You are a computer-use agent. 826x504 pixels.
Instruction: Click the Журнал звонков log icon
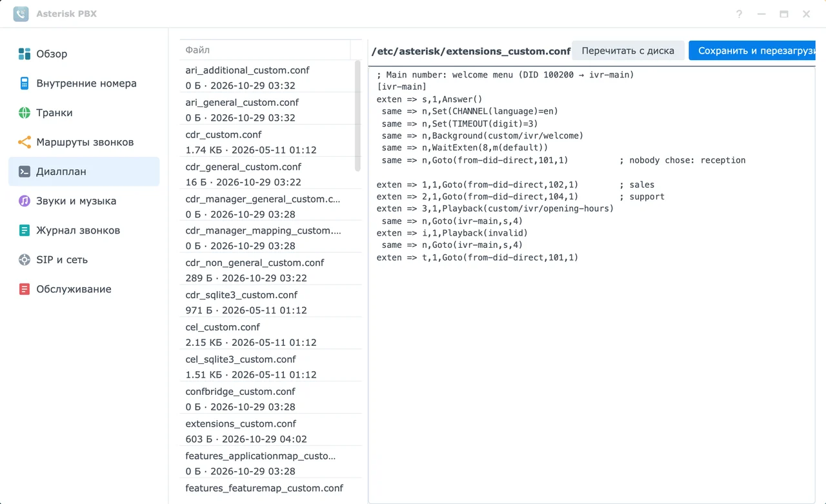click(25, 230)
